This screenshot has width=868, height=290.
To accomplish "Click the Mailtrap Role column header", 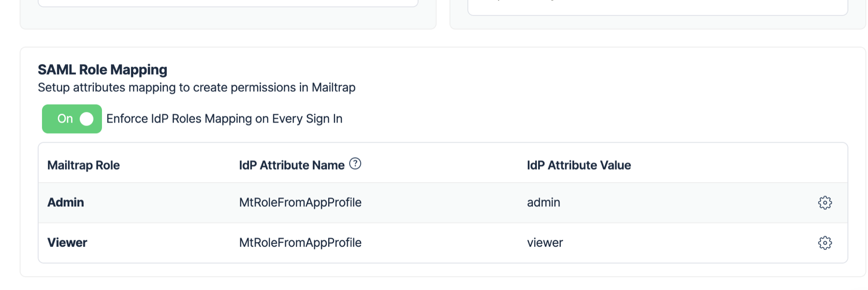I will 83,165.
